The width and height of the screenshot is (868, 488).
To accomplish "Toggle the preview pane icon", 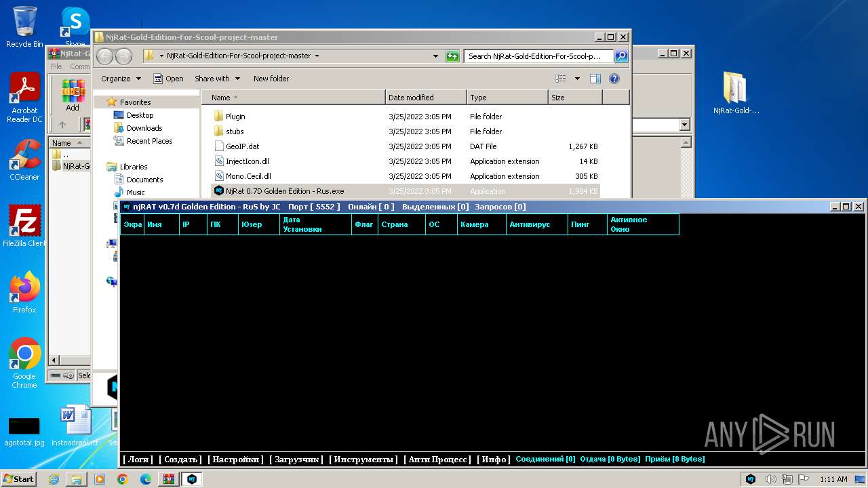I will pyautogui.click(x=595, y=79).
